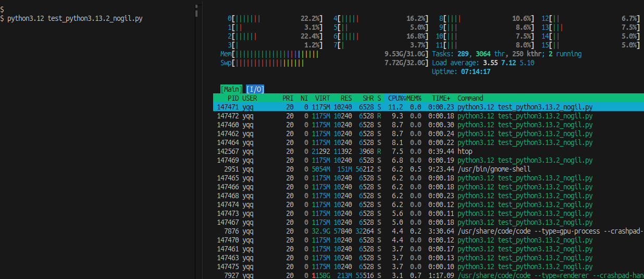This screenshot has height=279, width=644.
Task: Click the MEM% column header
Action: click(414, 98)
